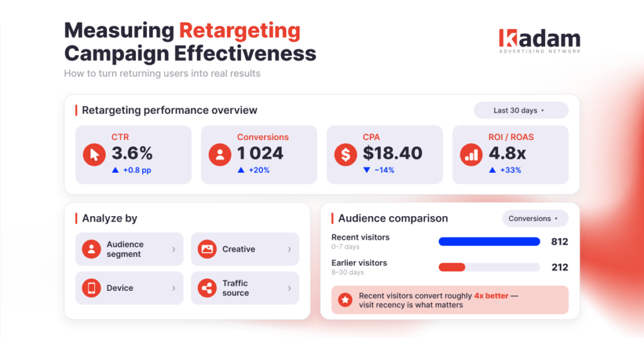This screenshot has height=338, width=644.
Task: Expand the Traffic source chevron
Action: [289, 288]
